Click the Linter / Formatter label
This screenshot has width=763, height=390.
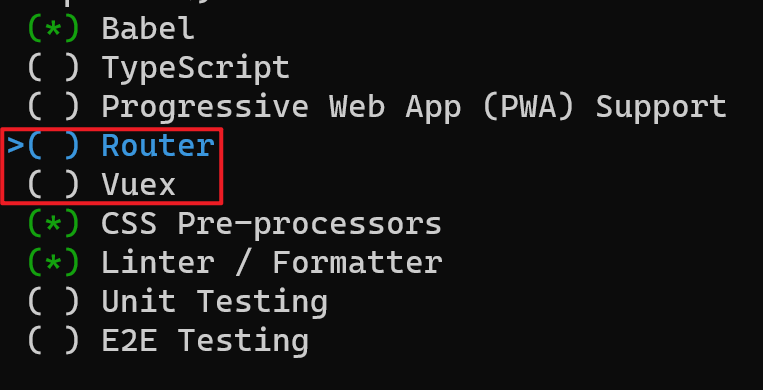click(272, 263)
